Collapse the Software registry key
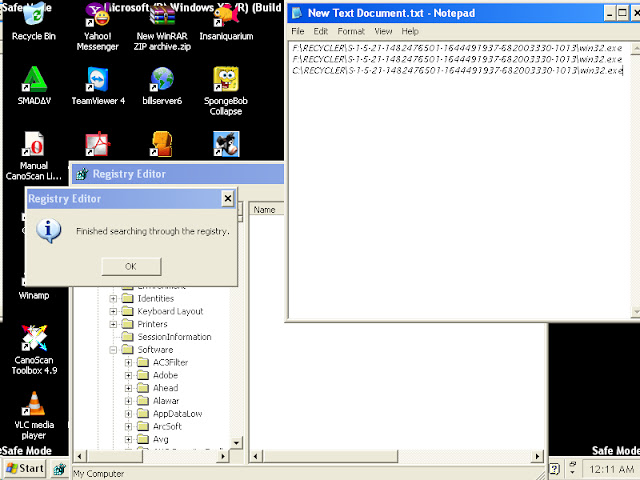This screenshot has height=480, width=640. pos(113,350)
